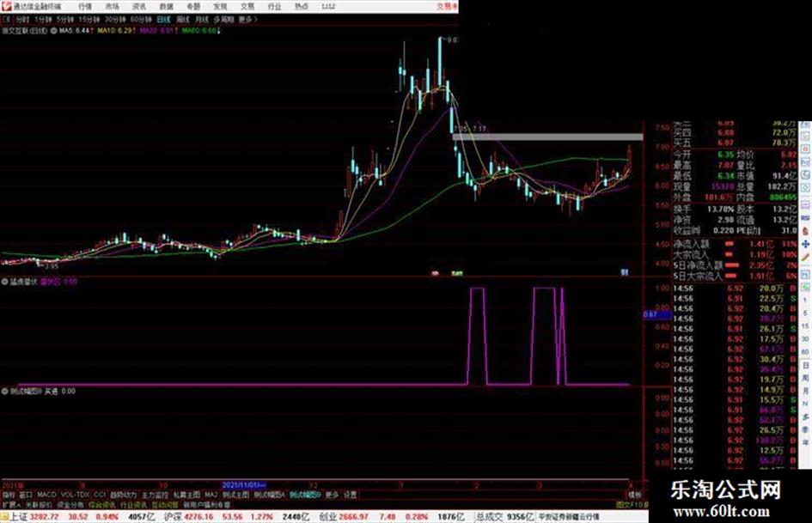Click the 上证 index value in status bar
The width and height of the screenshot is (812, 523).
point(44,517)
